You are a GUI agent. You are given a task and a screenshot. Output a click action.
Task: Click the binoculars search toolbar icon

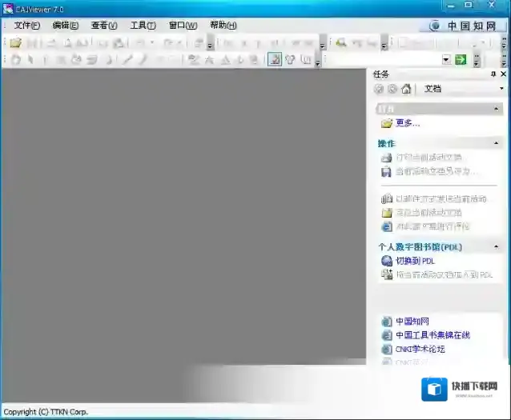click(x=340, y=42)
